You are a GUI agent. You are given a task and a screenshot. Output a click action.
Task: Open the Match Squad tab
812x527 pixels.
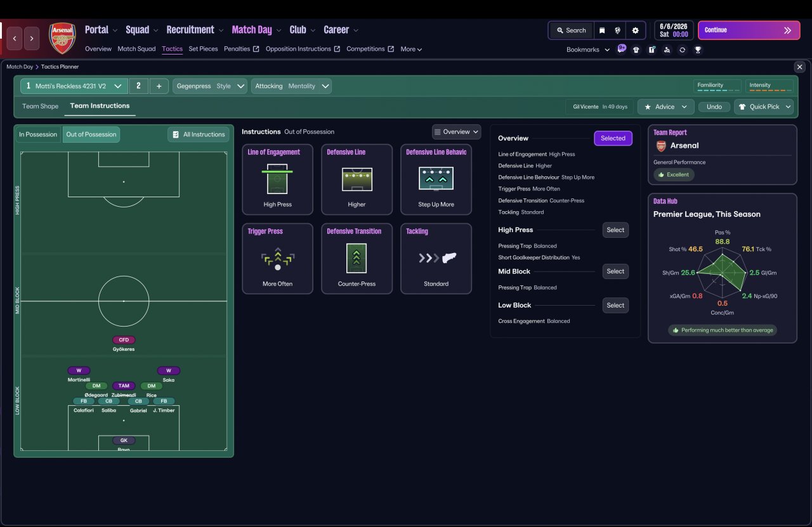tap(136, 49)
